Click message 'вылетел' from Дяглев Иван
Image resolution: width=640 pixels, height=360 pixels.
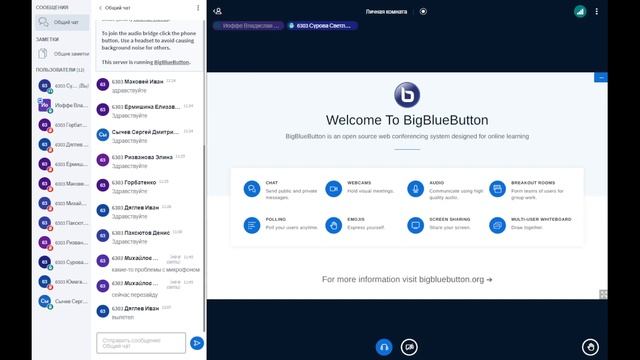(123, 317)
